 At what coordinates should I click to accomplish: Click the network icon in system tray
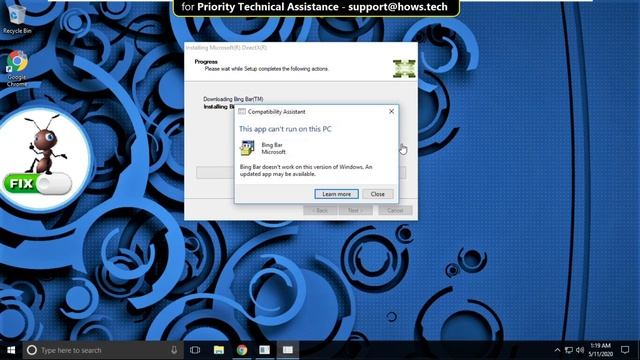[569, 350]
